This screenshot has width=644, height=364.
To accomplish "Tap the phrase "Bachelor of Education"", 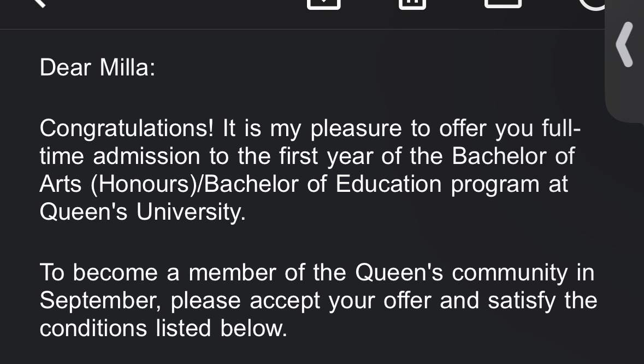I will (323, 184).
